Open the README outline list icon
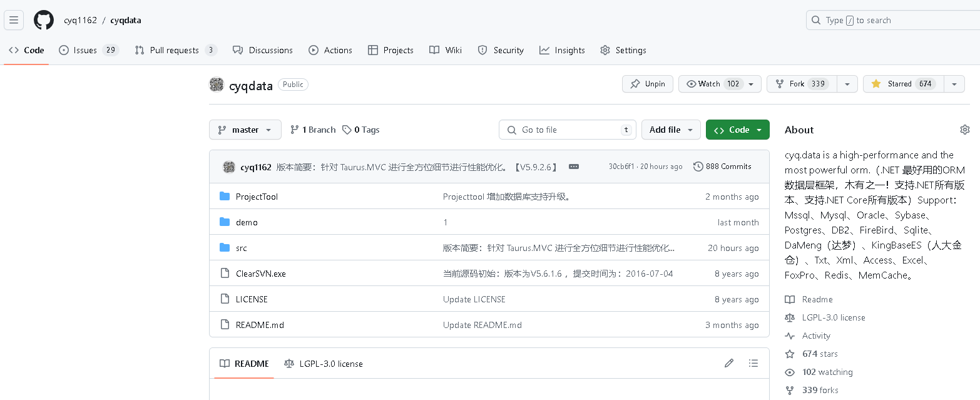The image size is (980, 400). pos(753,363)
